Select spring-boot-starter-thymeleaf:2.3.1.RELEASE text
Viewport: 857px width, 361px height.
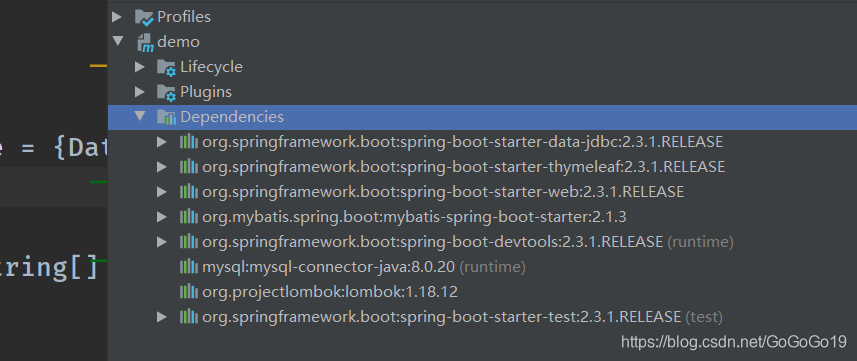click(563, 167)
